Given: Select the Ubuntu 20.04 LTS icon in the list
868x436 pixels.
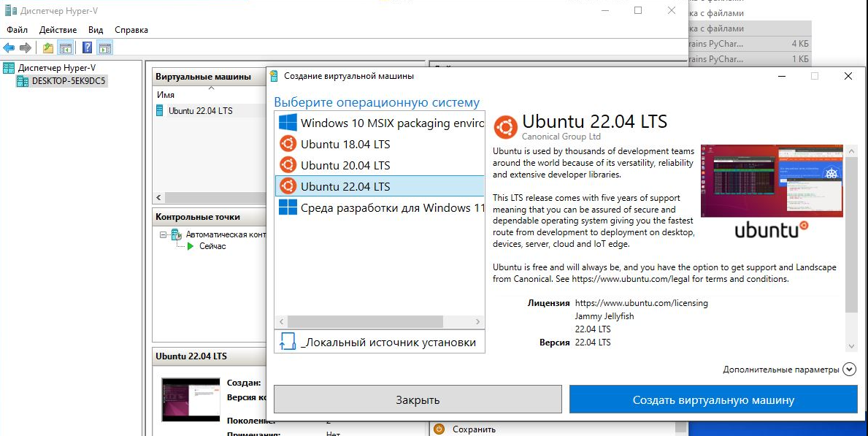Looking at the screenshot, I should pyautogui.click(x=289, y=165).
